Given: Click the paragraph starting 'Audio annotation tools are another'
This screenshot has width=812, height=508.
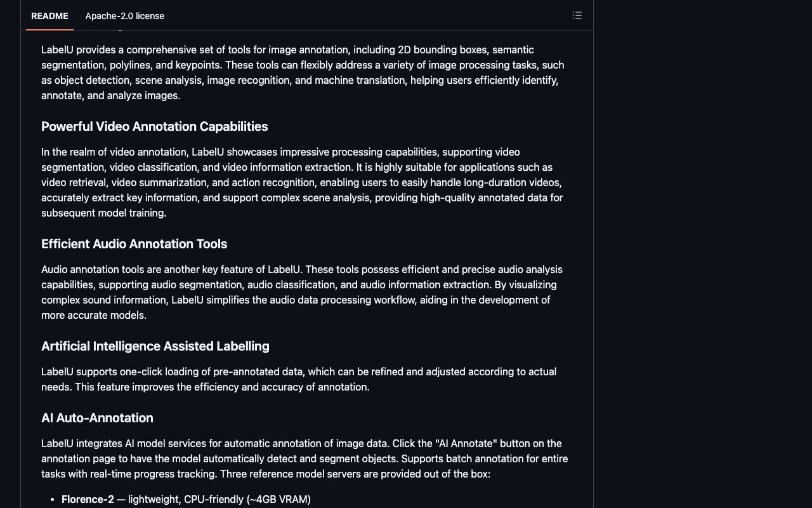Looking at the screenshot, I should click(x=302, y=292).
